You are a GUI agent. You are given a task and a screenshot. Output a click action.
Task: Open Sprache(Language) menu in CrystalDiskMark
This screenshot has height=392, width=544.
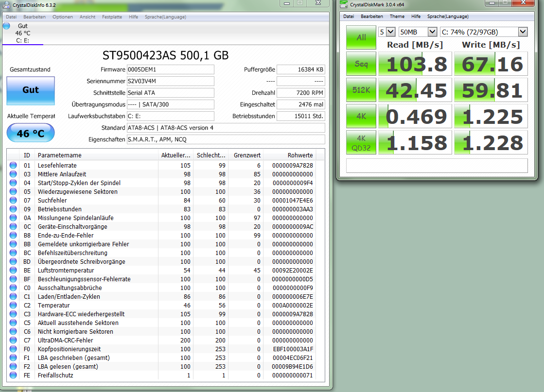click(x=448, y=17)
